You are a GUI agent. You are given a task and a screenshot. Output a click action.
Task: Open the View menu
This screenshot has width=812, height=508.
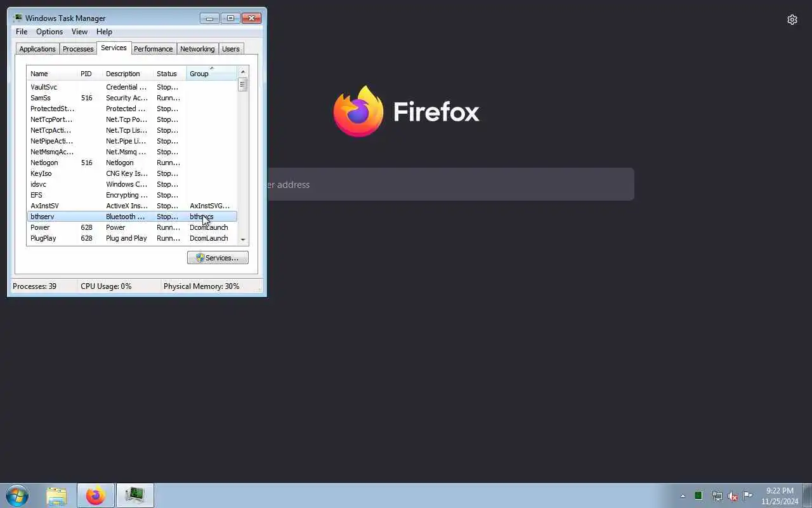pos(79,32)
